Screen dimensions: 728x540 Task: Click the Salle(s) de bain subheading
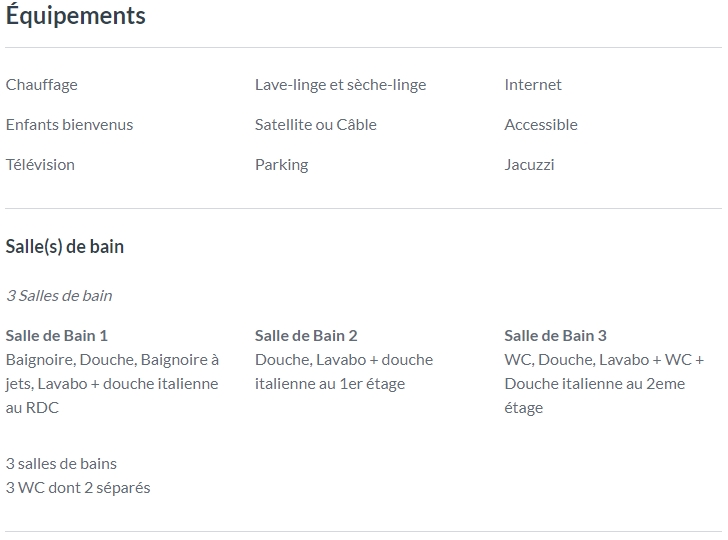(x=65, y=247)
